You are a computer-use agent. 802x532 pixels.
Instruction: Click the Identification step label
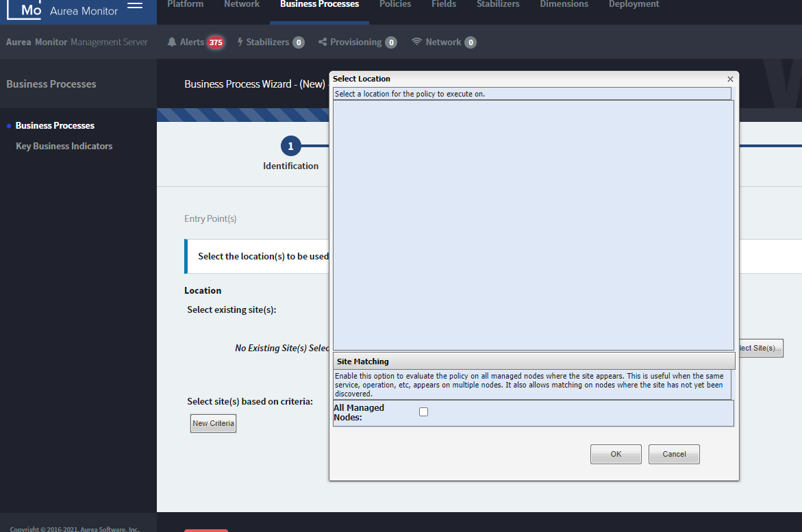pos(290,166)
